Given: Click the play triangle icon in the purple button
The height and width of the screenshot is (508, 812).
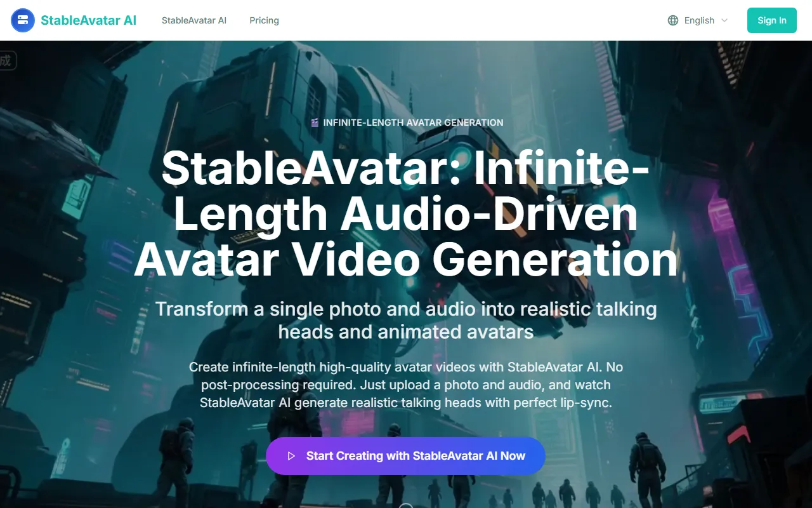Looking at the screenshot, I should [x=291, y=456].
